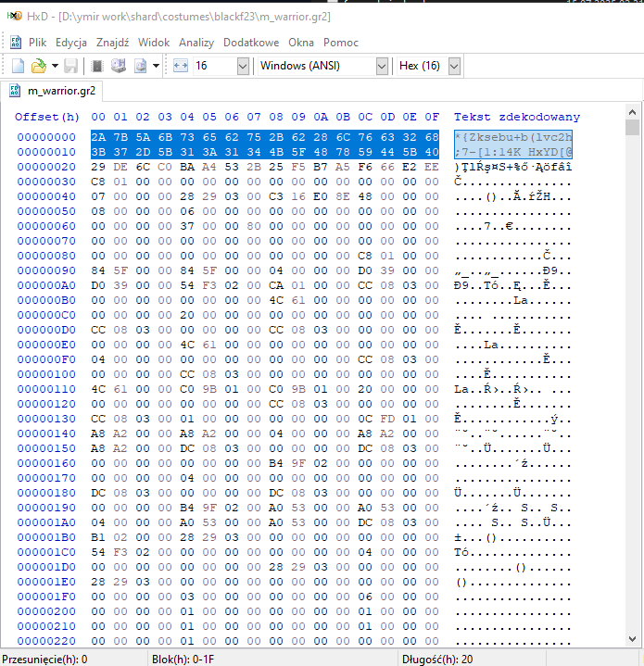Expand the Windows (ANSI) charset dropdown
This screenshot has height=666, width=644.
(x=382, y=66)
